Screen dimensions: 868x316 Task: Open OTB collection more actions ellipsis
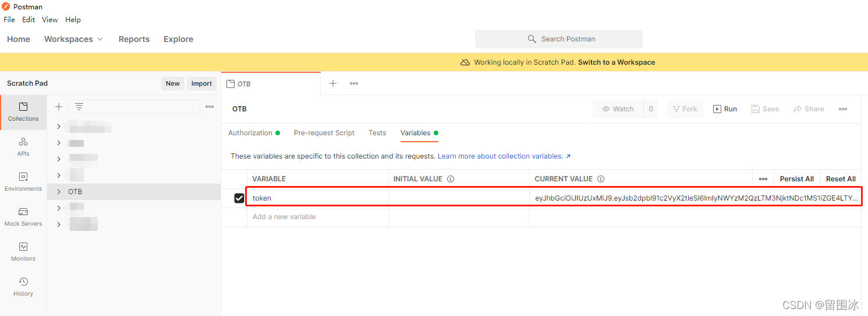click(843, 109)
